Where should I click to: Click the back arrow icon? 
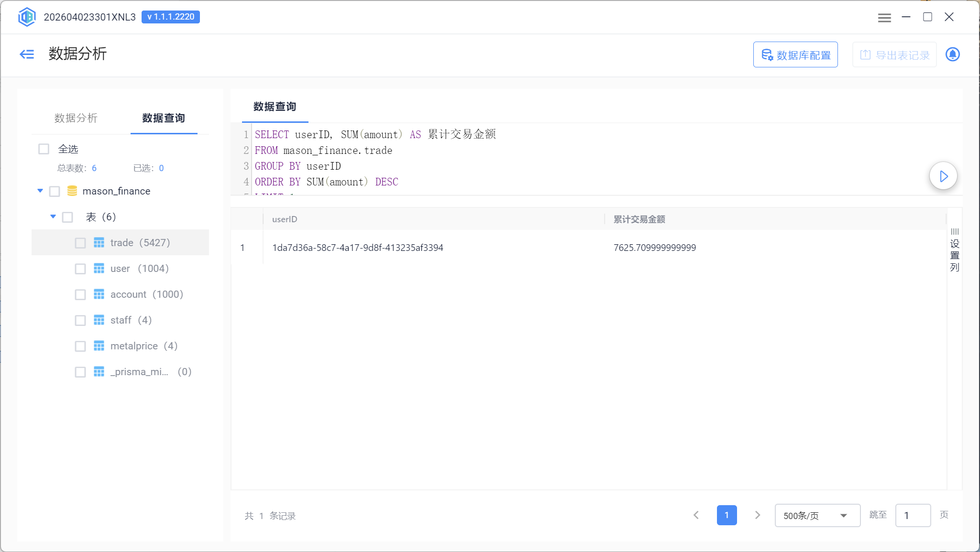tap(27, 54)
